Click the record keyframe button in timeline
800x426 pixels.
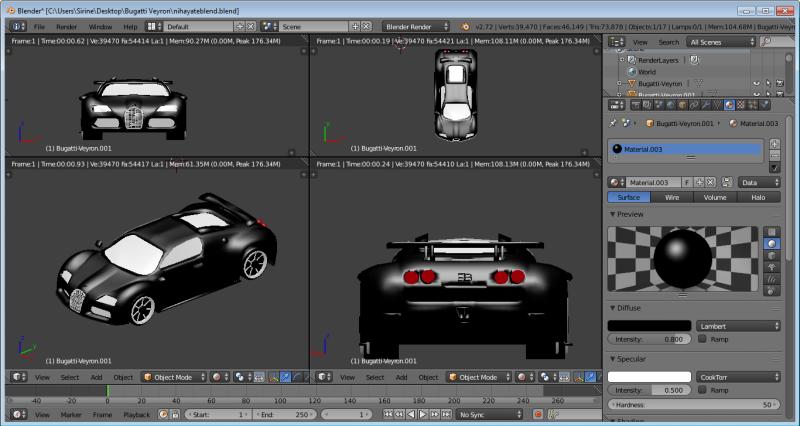pyautogui.click(x=537, y=414)
